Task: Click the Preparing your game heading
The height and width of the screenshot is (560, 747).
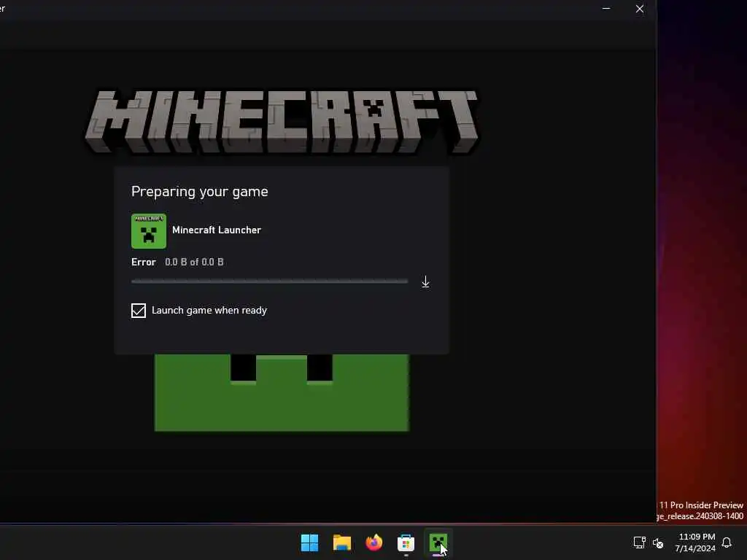Action: click(200, 192)
